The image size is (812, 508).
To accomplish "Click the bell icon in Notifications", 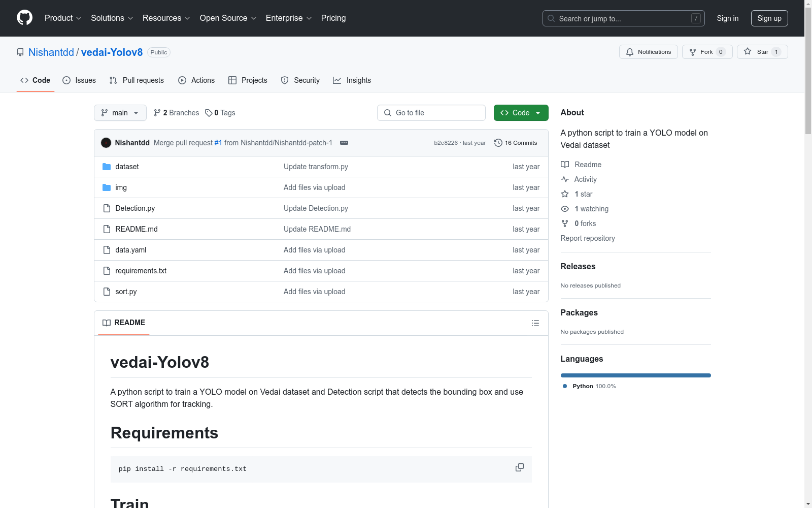I will click(x=630, y=52).
